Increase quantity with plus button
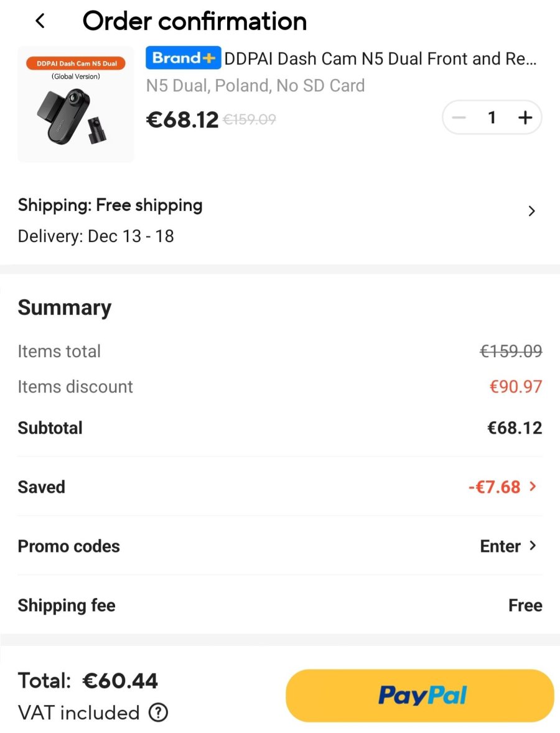Viewport: 560px width, 733px height. point(525,118)
